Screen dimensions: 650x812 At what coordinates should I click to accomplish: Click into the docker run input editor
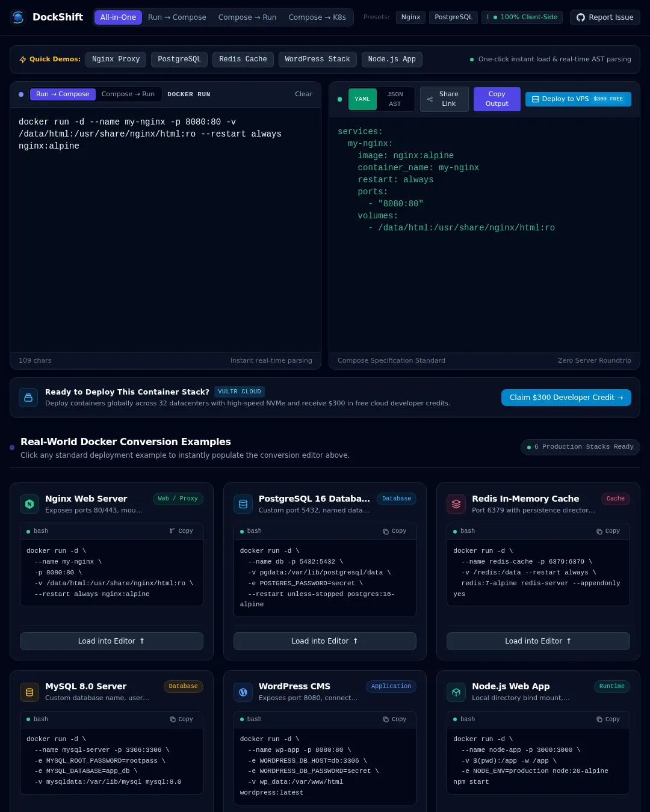coord(166,229)
